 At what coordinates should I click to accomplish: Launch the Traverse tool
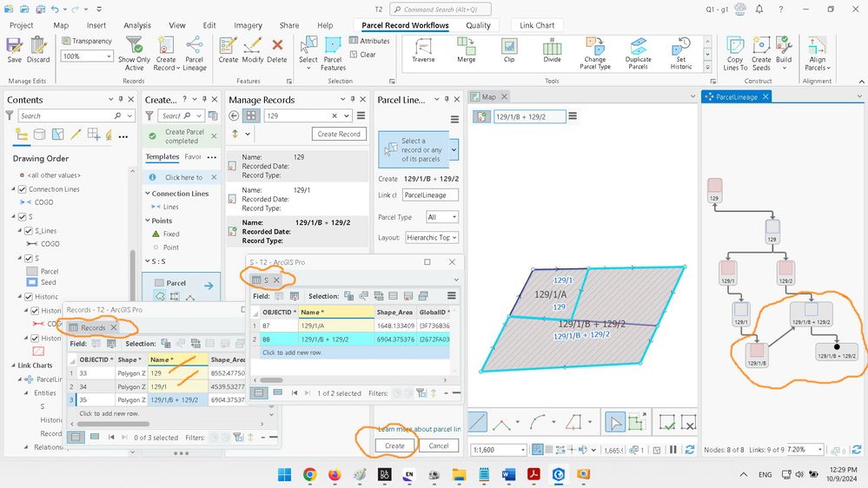423,49
